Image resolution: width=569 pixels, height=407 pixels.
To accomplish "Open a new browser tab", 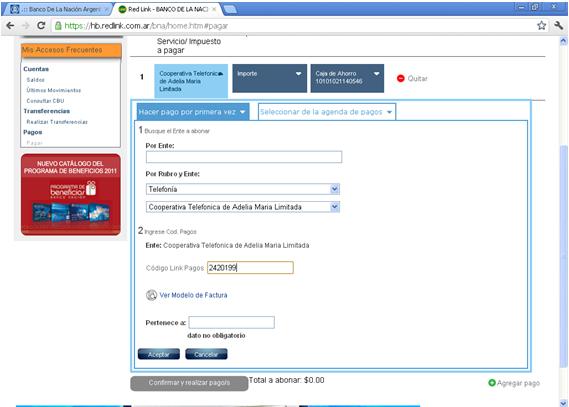I will (x=230, y=9).
